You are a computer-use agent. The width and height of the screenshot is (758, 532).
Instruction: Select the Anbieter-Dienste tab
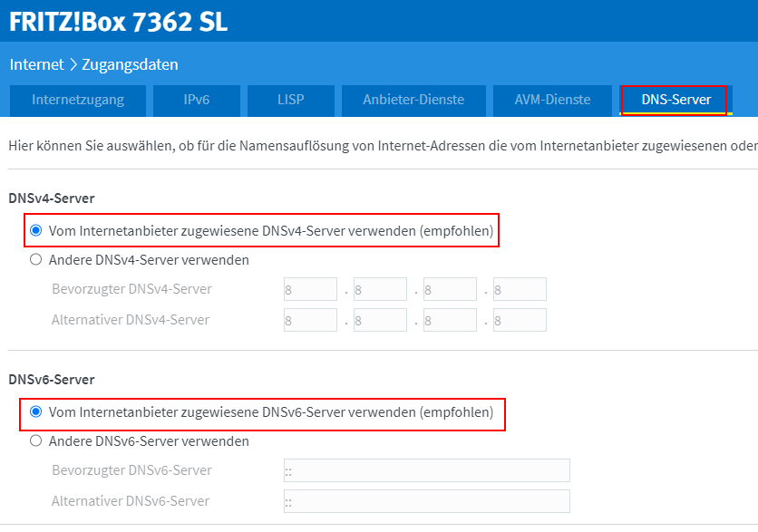click(413, 101)
